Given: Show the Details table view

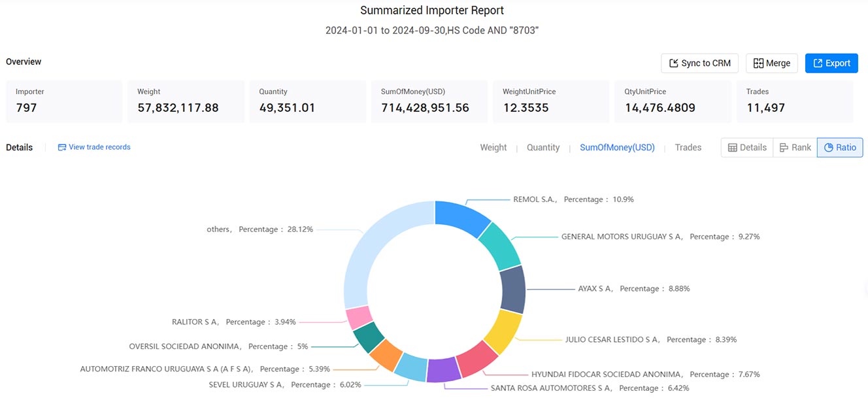Looking at the screenshot, I should [x=747, y=148].
